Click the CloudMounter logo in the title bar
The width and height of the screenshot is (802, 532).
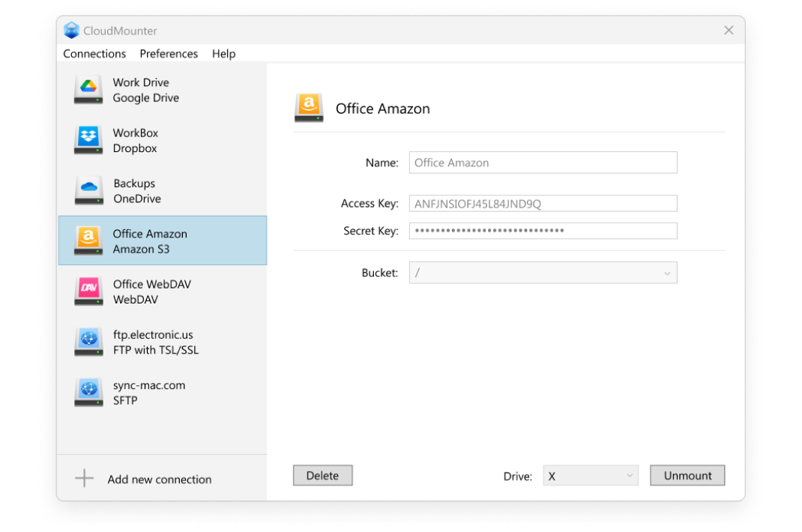[x=71, y=30]
